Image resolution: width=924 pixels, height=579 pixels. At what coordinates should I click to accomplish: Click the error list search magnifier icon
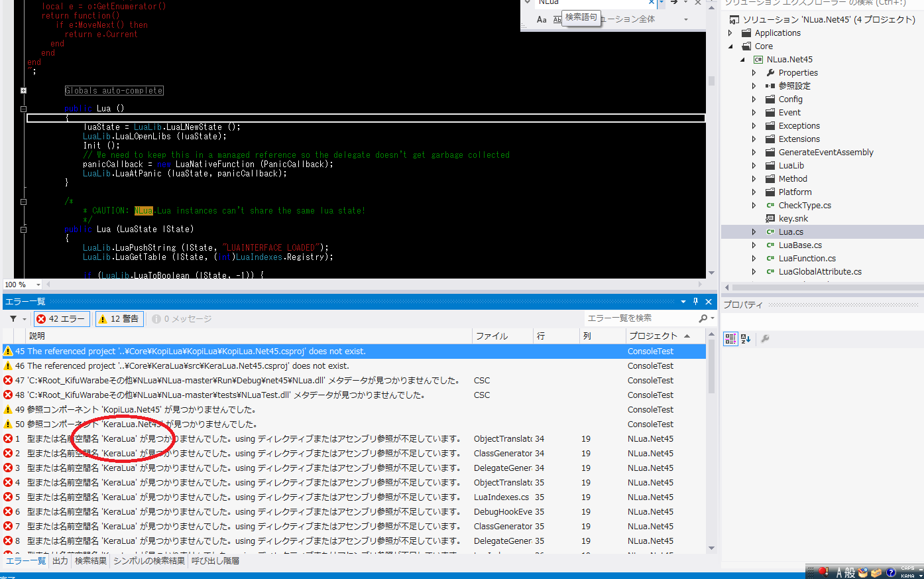tap(703, 318)
